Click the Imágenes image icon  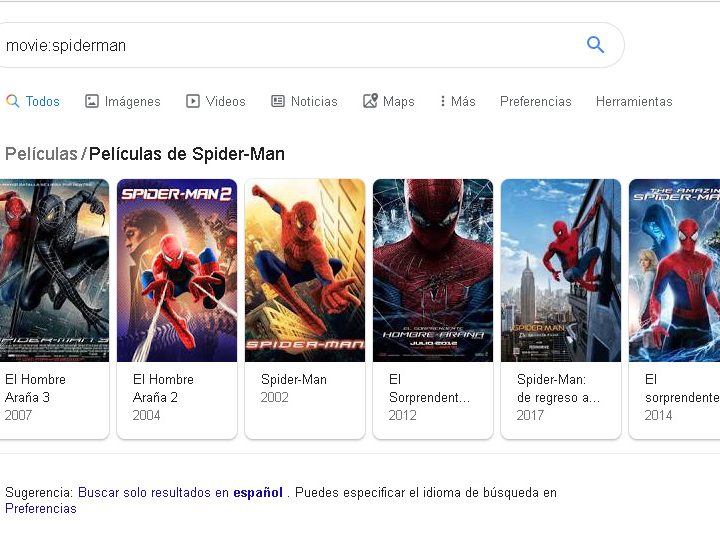pyautogui.click(x=92, y=101)
